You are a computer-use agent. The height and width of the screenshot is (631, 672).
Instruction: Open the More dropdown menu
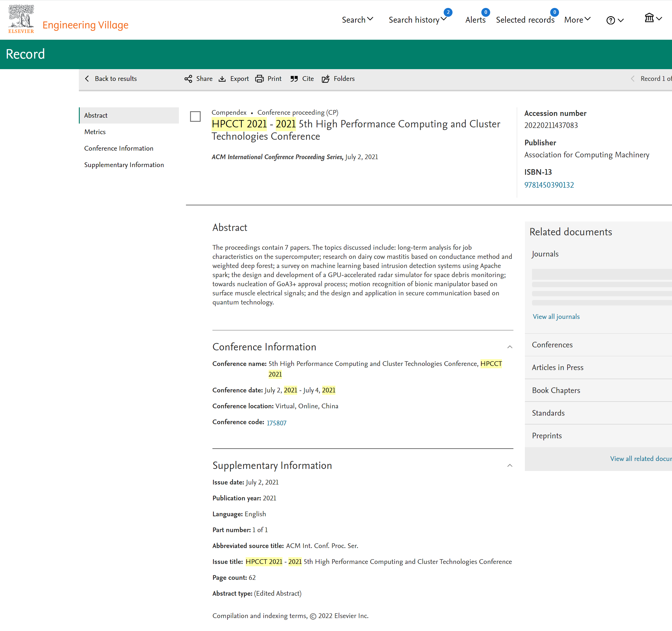pyautogui.click(x=577, y=20)
